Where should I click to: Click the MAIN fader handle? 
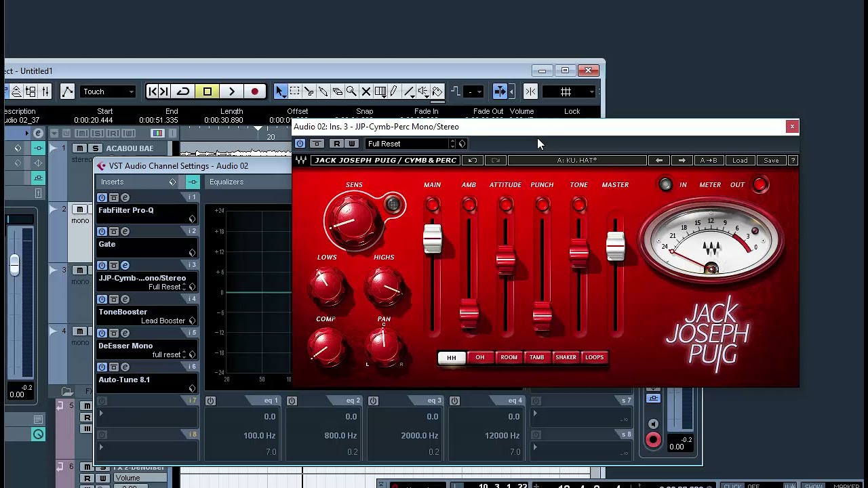432,239
